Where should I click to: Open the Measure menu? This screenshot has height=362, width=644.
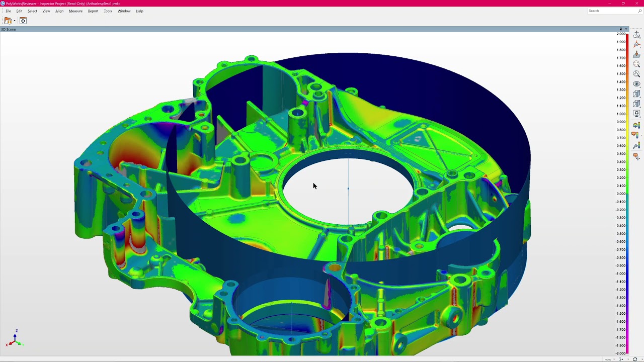tap(75, 11)
